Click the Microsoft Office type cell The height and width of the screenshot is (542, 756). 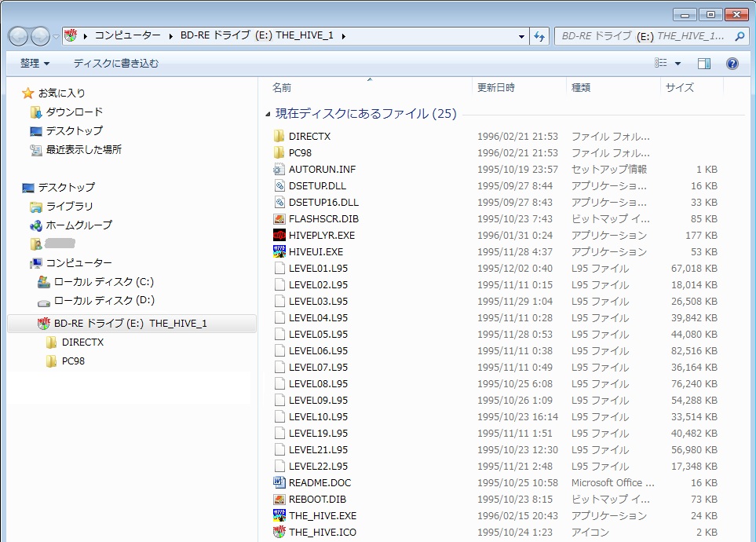tap(613, 482)
